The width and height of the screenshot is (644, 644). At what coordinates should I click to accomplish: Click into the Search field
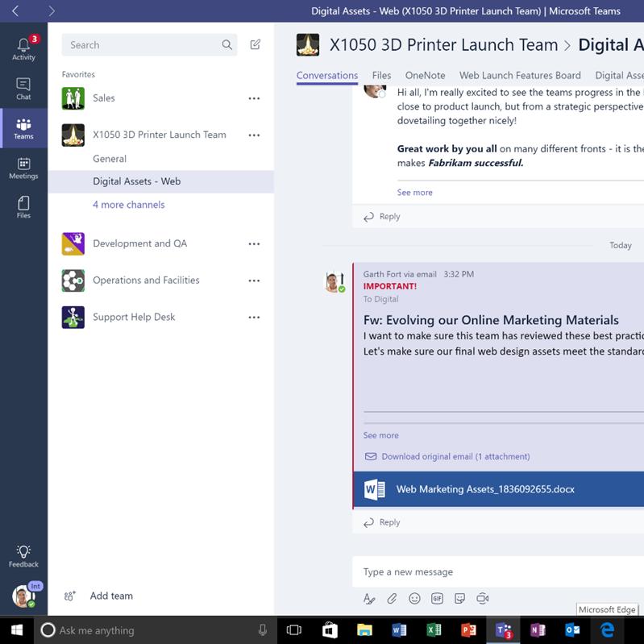tap(149, 45)
